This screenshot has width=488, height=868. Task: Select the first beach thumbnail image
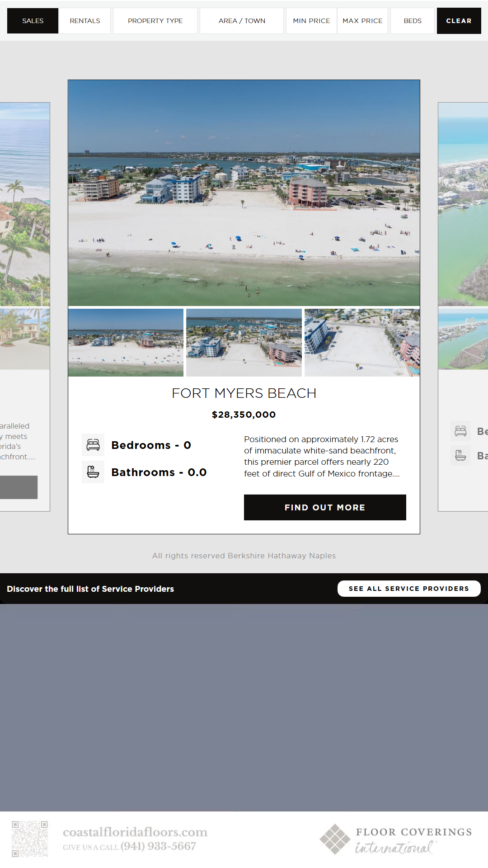tap(126, 343)
